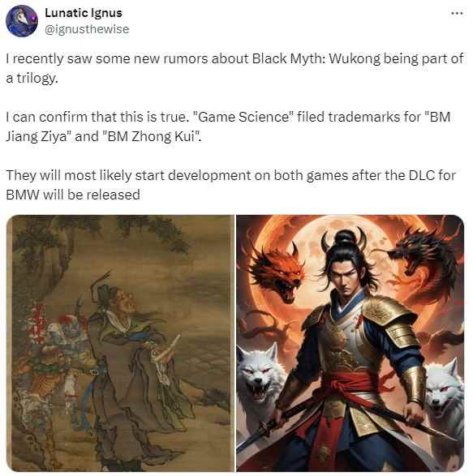Open the three-dot more options menu
This screenshot has width=473, height=476.
tap(457, 13)
